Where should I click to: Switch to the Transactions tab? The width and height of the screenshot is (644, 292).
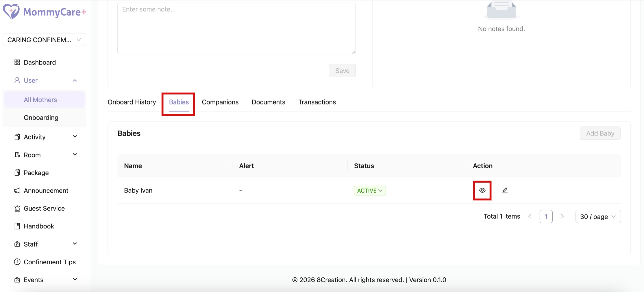point(317,102)
